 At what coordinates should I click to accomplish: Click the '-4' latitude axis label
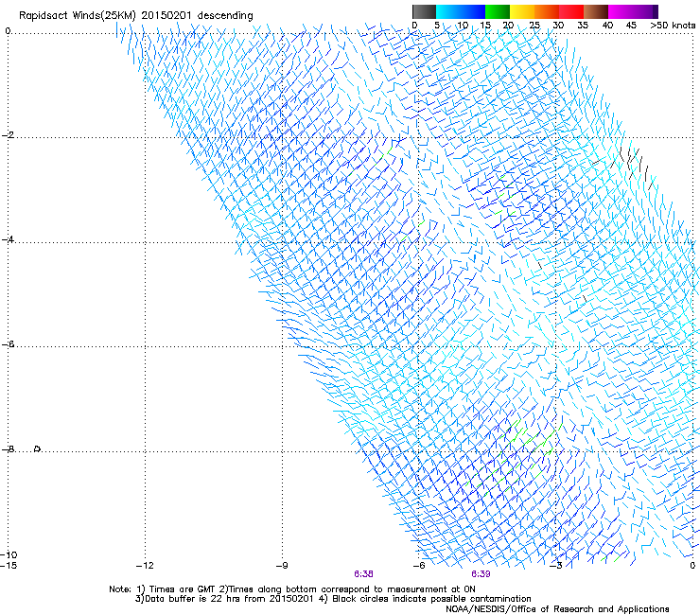tap(8, 239)
